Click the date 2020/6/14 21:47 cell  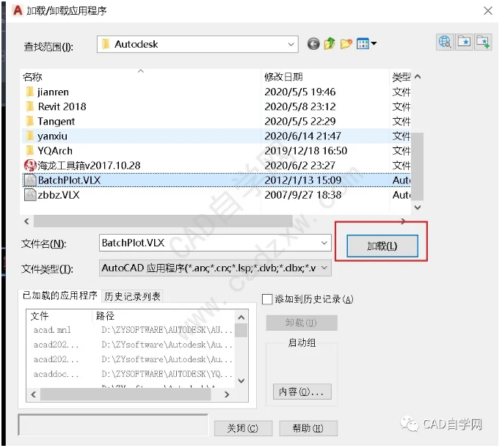pyautogui.click(x=303, y=136)
